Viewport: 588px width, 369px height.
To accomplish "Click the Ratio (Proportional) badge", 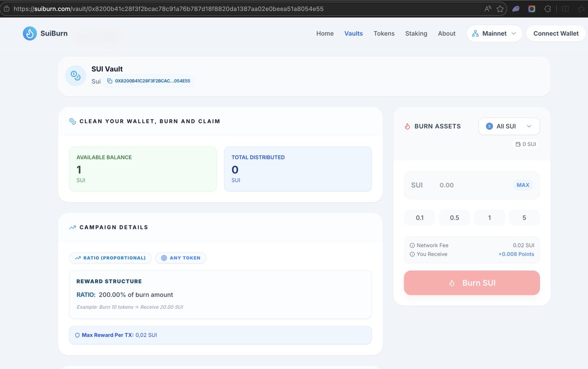I will click(110, 258).
